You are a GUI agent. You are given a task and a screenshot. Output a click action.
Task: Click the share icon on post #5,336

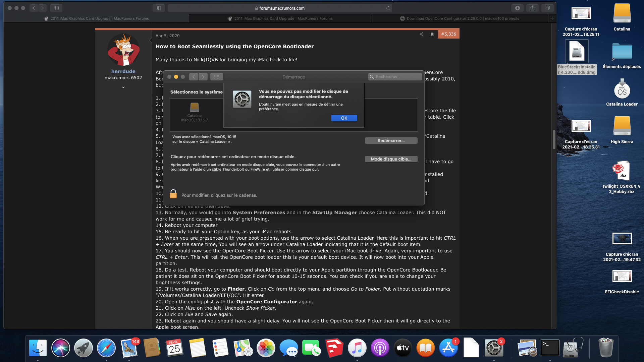[421, 34]
